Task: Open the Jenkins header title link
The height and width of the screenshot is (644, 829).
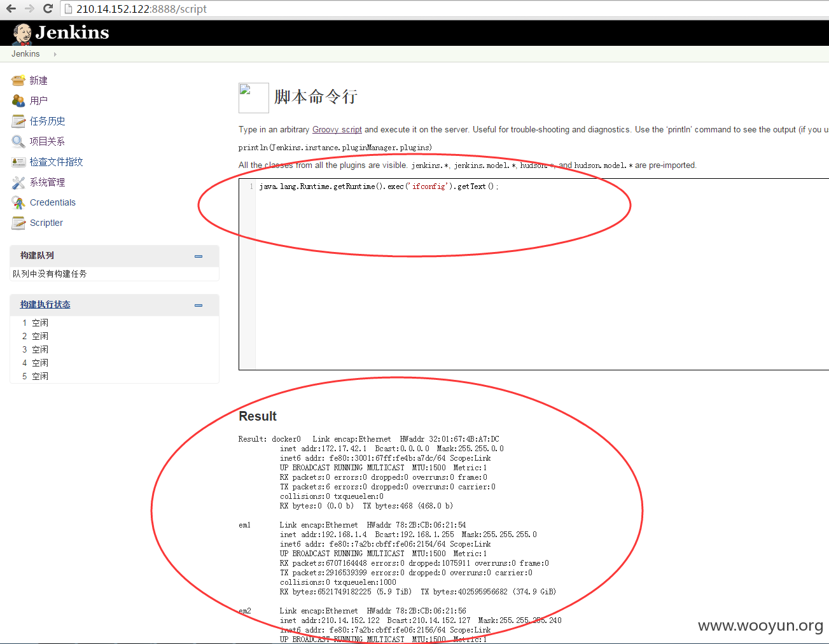Action: [72, 32]
